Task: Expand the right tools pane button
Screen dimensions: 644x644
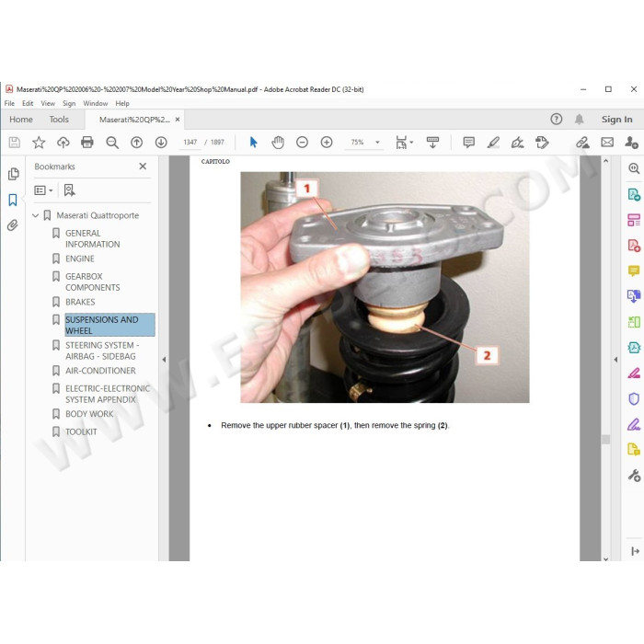Action: point(635,551)
